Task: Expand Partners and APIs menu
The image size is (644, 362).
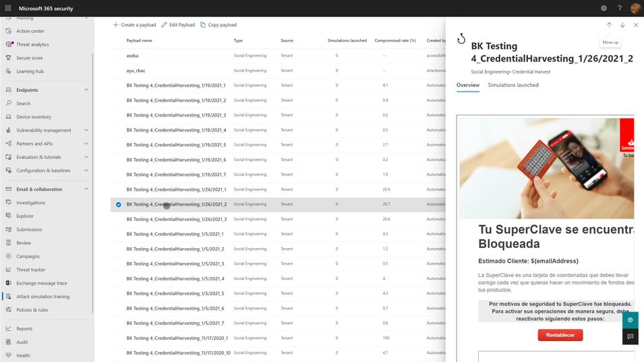Action: (86, 144)
